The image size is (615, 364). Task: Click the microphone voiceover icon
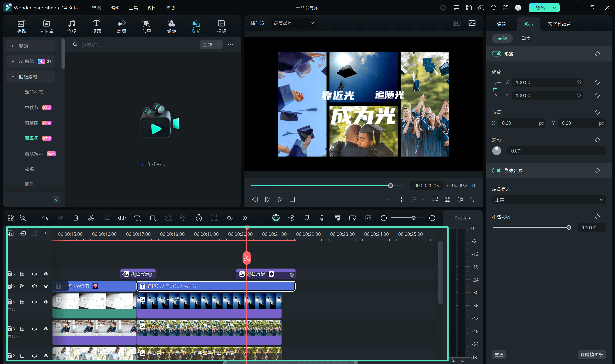tap(322, 218)
